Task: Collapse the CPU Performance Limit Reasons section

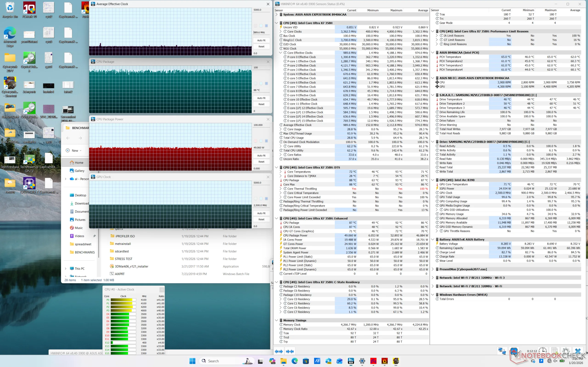Action: click(x=433, y=31)
